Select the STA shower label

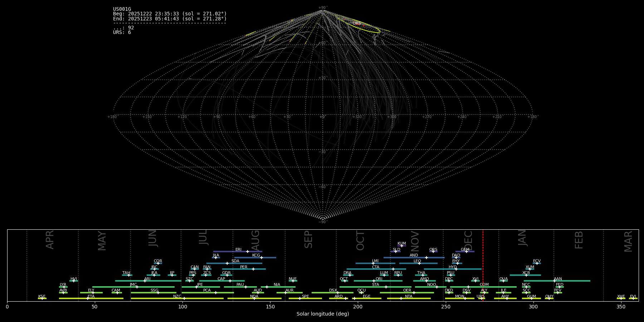(375, 285)
